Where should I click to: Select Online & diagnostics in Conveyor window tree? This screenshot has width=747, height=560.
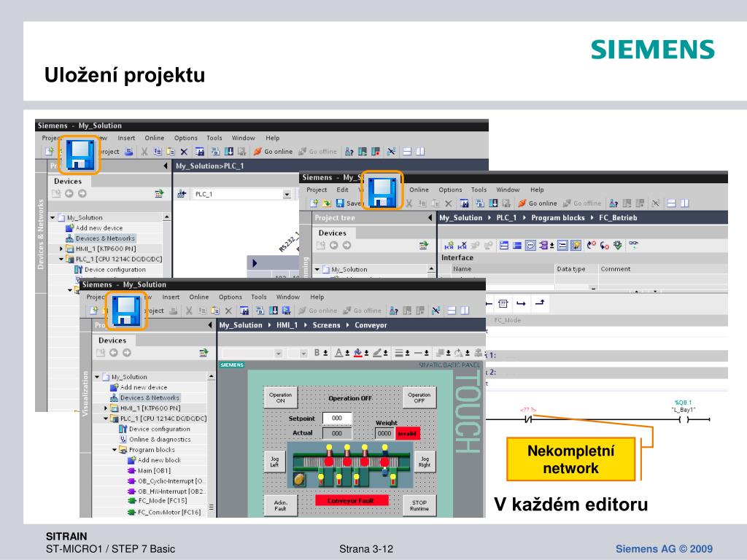[x=155, y=439]
